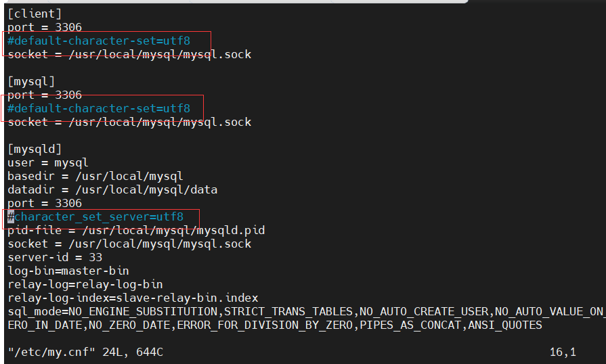Click the commented #character_set_server=utf8 line
Screen dimensions: 606x364
pyautogui.click(x=96, y=217)
